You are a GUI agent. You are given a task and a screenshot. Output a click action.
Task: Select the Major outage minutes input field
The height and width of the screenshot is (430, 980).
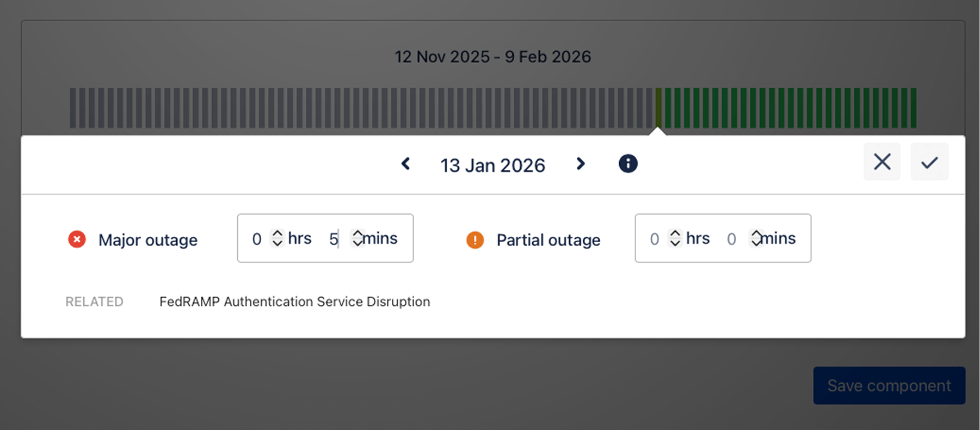pyautogui.click(x=332, y=238)
